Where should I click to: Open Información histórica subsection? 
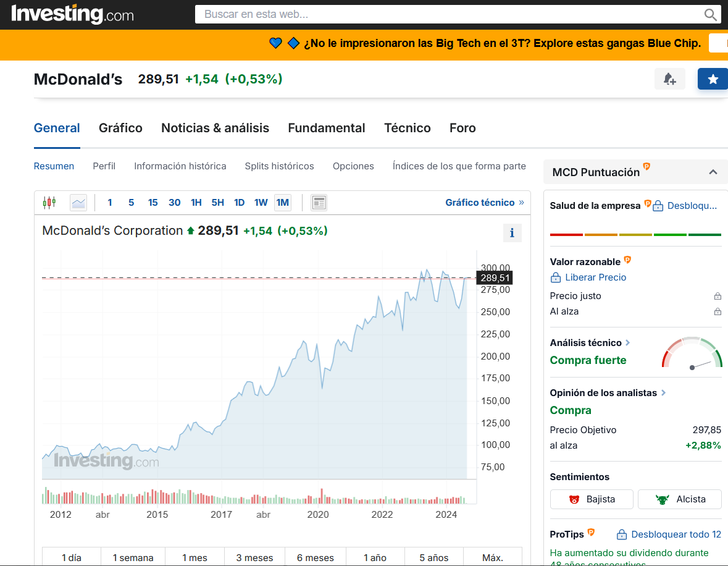pos(180,166)
